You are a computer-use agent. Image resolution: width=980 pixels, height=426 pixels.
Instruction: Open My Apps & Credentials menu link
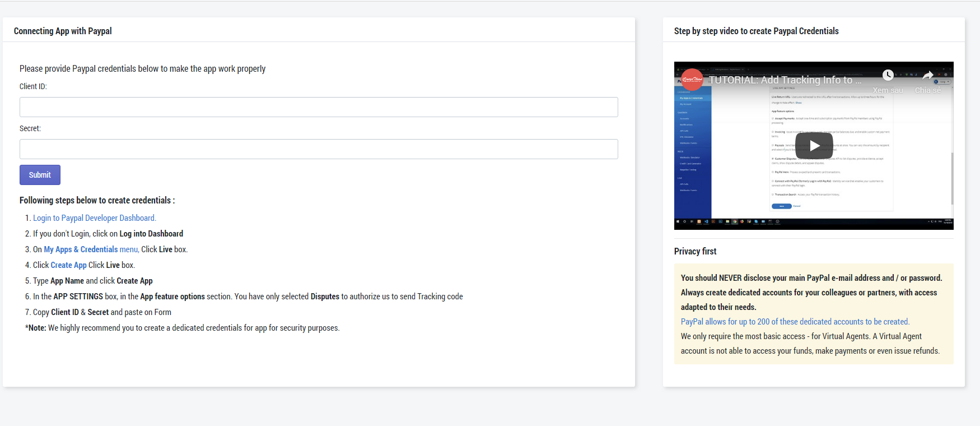click(91, 249)
